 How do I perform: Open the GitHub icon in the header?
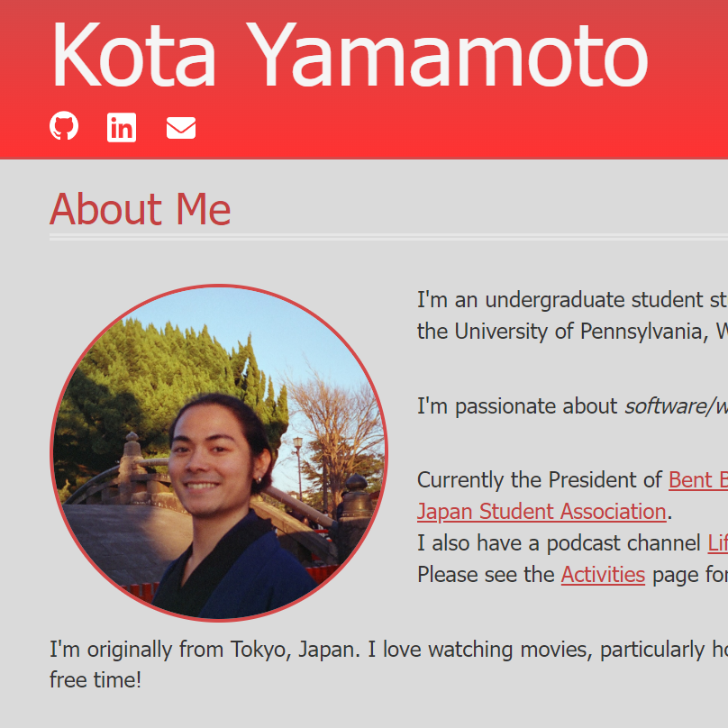point(63,127)
